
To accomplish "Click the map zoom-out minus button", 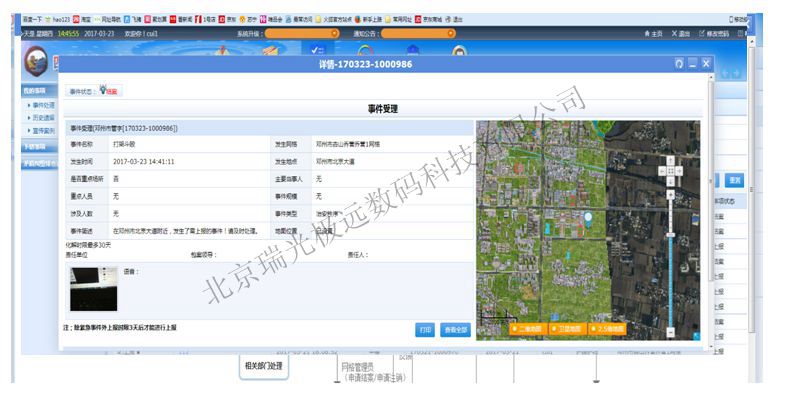I will coord(671,332).
